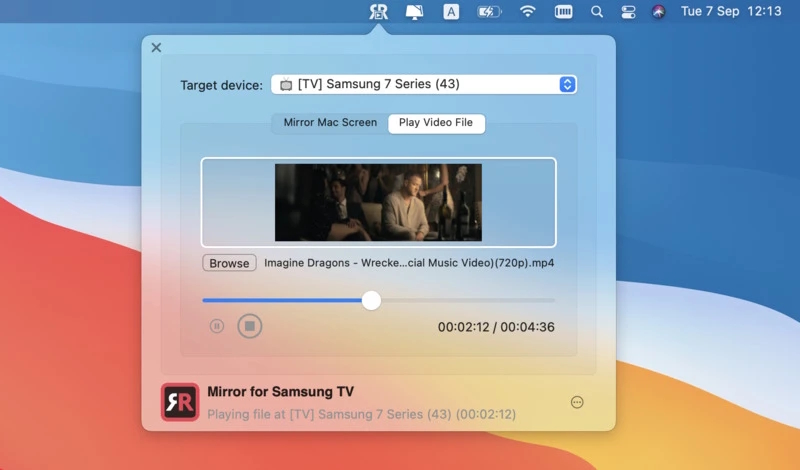The image size is (800, 470).
Task: Click the Imagine Dragons video file name
Action: (409, 263)
